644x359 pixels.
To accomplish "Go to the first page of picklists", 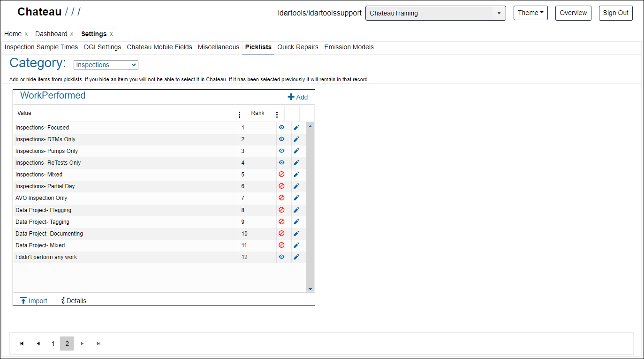I will 22,344.
